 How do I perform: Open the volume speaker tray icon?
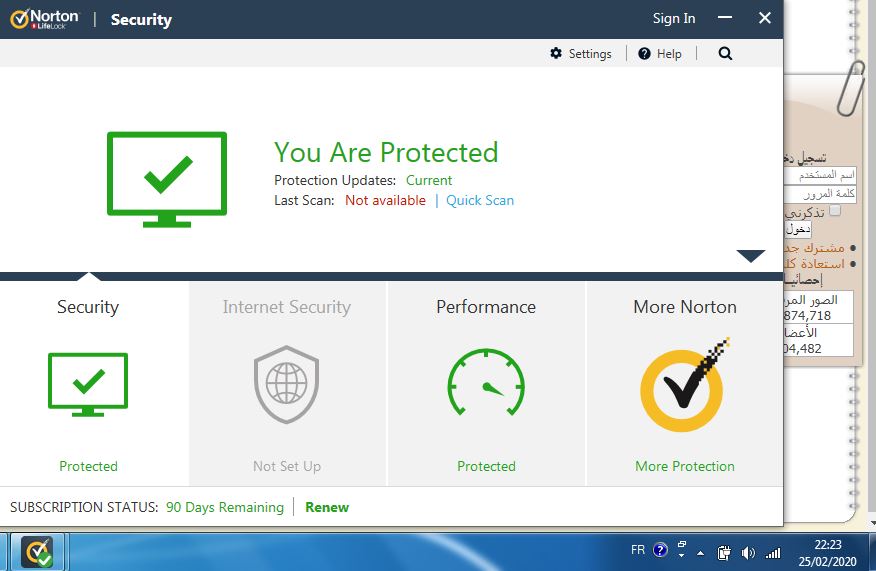(748, 553)
